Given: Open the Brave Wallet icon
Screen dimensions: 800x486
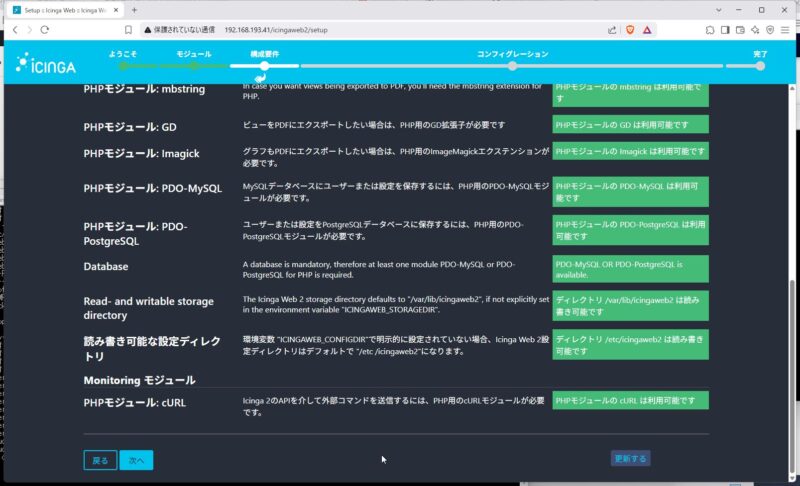Looking at the screenshot, I should (740, 30).
